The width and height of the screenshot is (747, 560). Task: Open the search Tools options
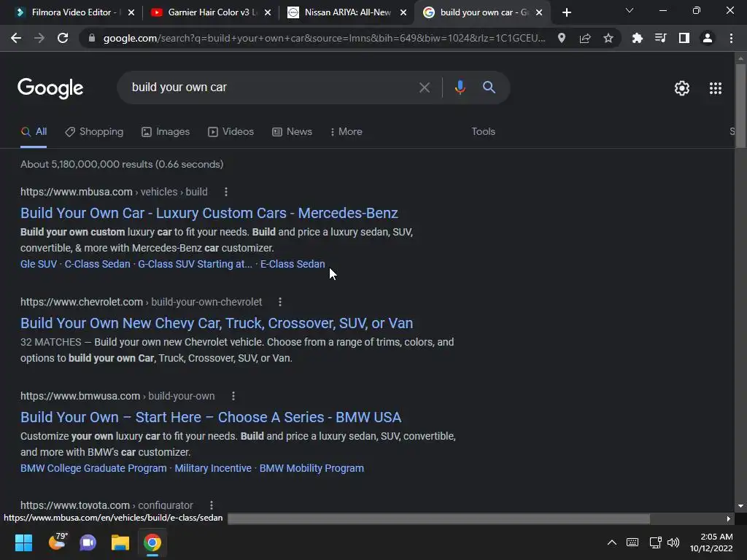point(483,132)
